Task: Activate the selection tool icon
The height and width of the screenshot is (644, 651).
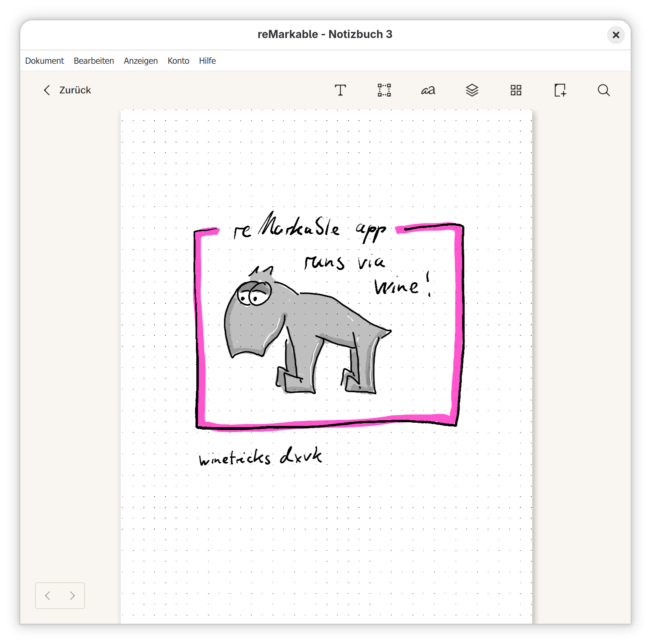Action: (384, 90)
